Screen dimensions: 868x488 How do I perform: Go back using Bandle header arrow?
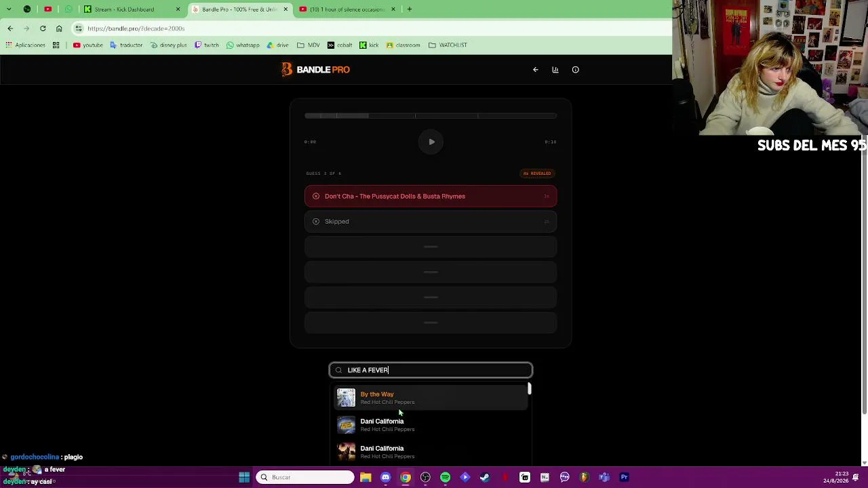[x=536, y=70]
